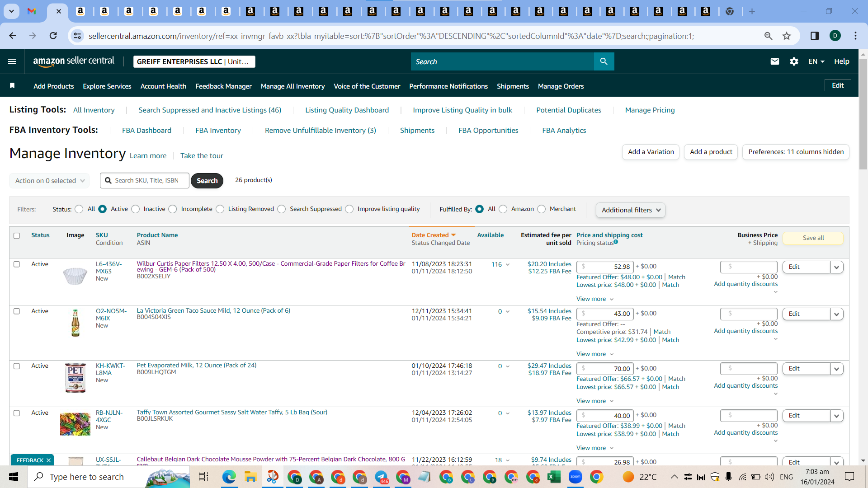
Task: Click the search magnifier button in header
Action: [x=604, y=61]
